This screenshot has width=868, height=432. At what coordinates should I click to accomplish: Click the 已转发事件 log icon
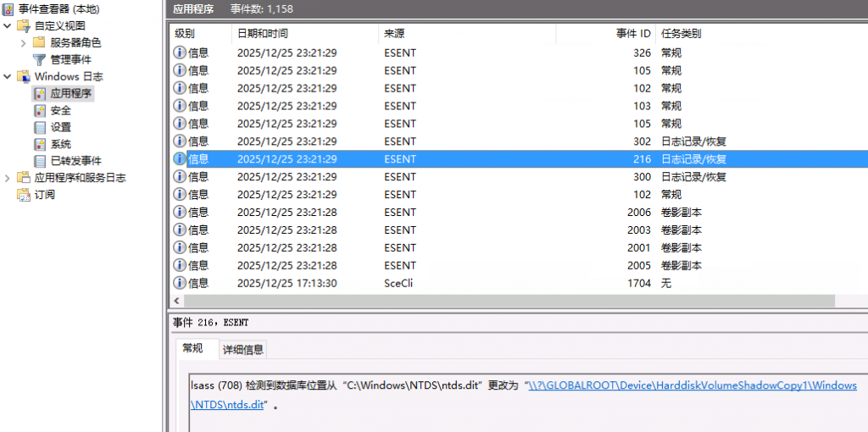[x=40, y=161]
